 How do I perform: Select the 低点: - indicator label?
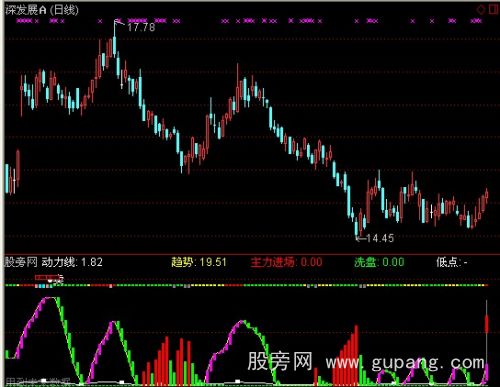[452, 262]
